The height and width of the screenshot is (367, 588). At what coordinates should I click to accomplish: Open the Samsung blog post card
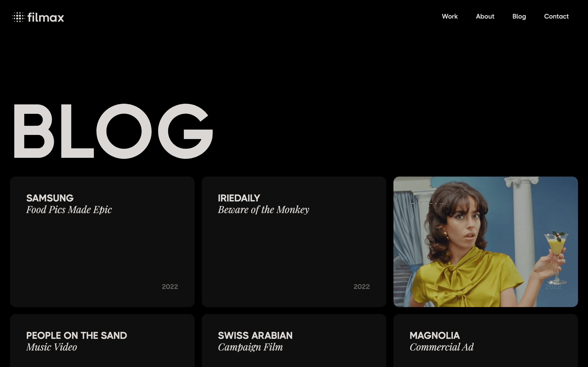[102, 242]
